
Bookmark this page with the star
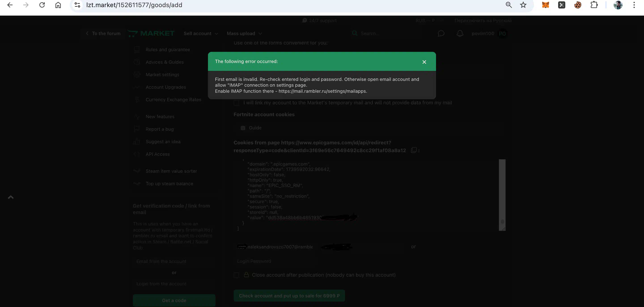click(x=523, y=5)
